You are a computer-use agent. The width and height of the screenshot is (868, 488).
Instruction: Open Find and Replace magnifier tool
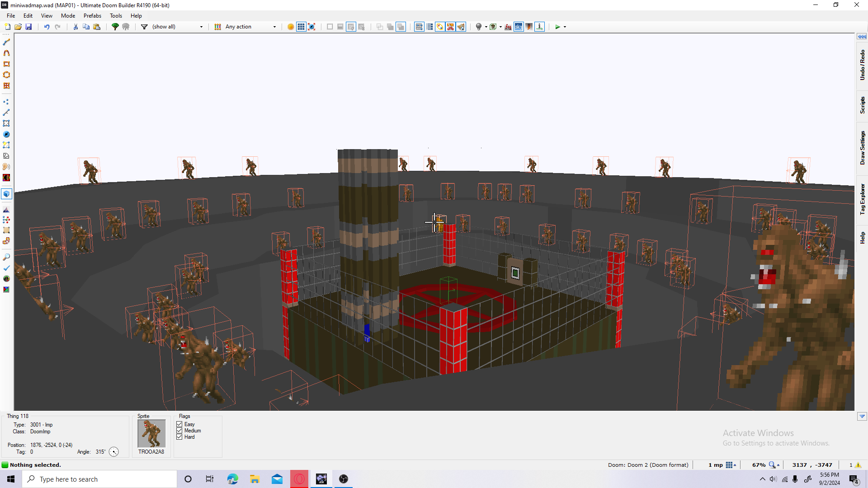pyautogui.click(x=6, y=257)
